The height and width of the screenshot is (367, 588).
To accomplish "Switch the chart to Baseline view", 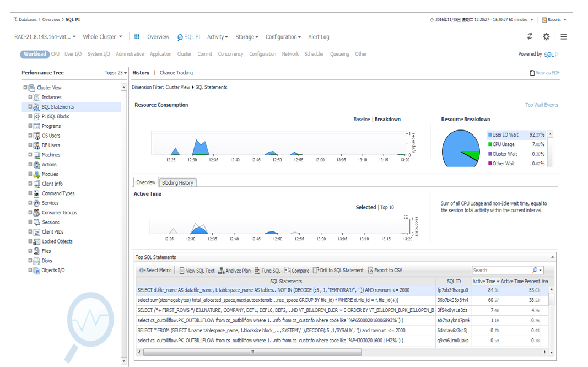I will click(362, 119).
